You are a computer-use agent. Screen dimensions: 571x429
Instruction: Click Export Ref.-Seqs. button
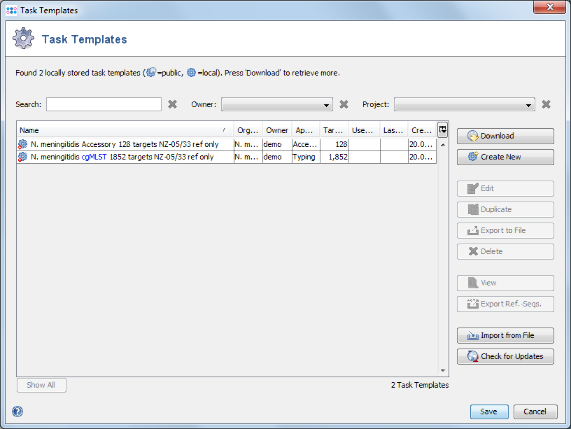pos(505,304)
